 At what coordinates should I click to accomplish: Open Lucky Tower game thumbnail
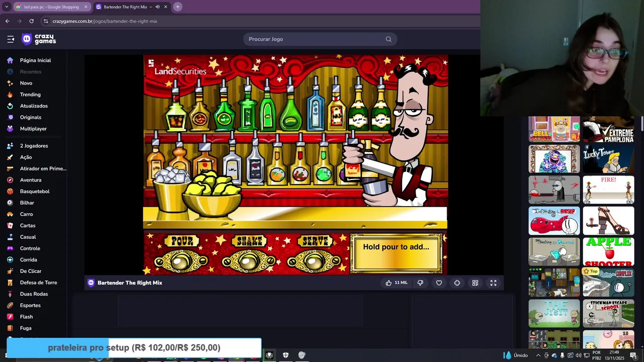coord(608,159)
